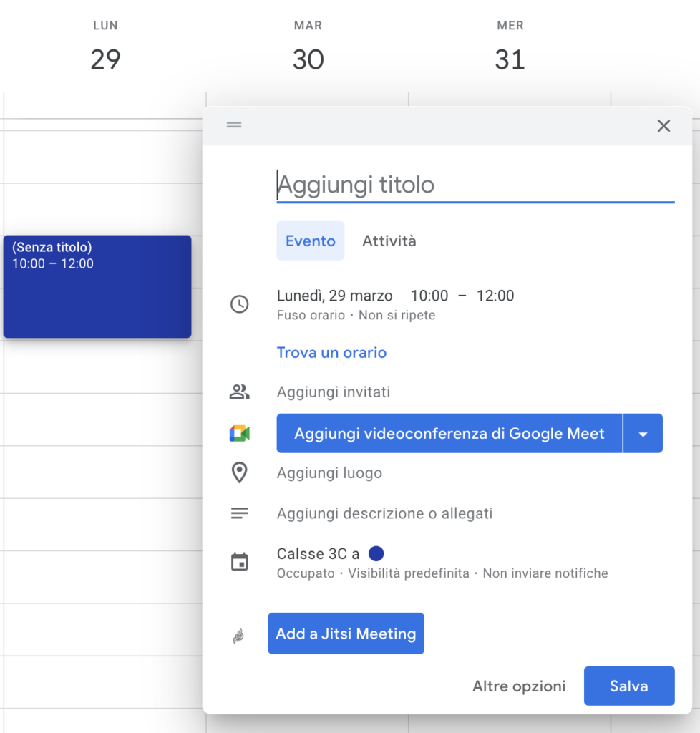Open Google Meet options dropdown arrow
The width and height of the screenshot is (700, 733).
643,433
